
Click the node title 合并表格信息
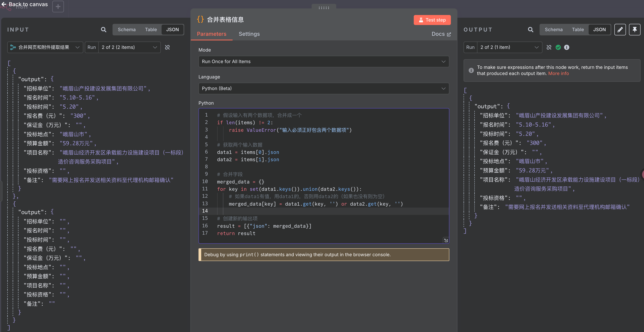point(225,19)
